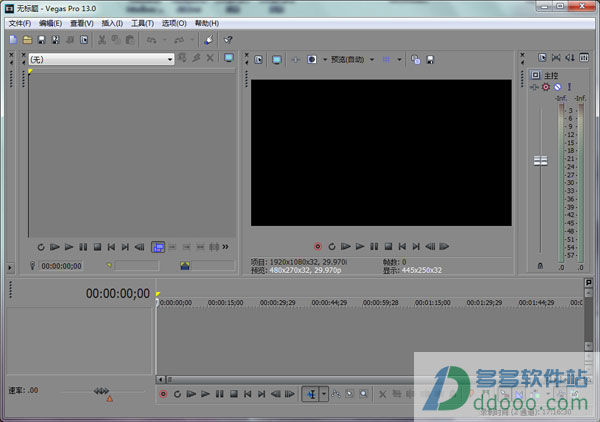Preview on external monitor in video preview
The height and width of the screenshot is (422, 600).
click(x=277, y=60)
